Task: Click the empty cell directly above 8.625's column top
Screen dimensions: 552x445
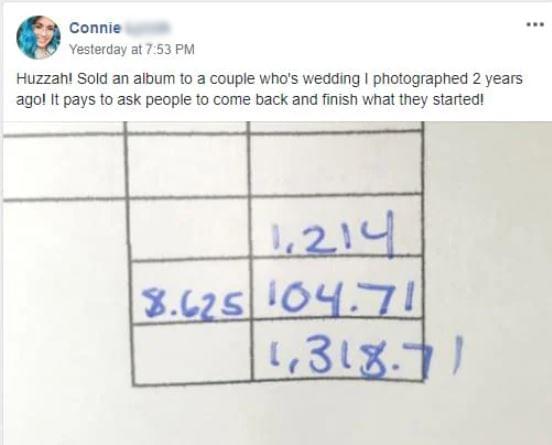Action: coord(188,165)
